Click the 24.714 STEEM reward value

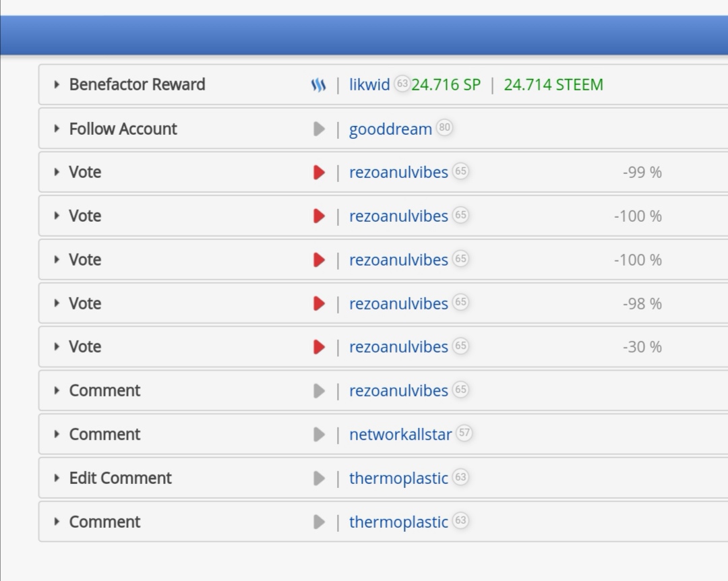coord(553,85)
